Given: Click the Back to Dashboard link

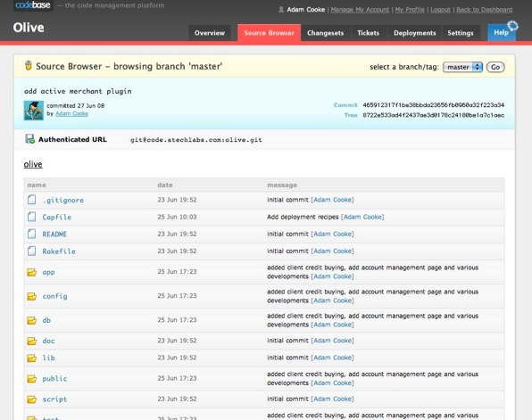Looking at the screenshot, I should pos(484,10).
